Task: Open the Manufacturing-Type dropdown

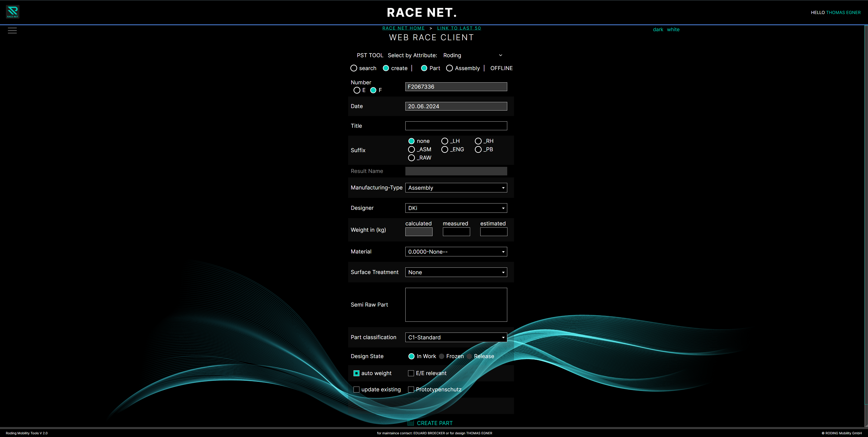Action: click(x=456, y=187)
